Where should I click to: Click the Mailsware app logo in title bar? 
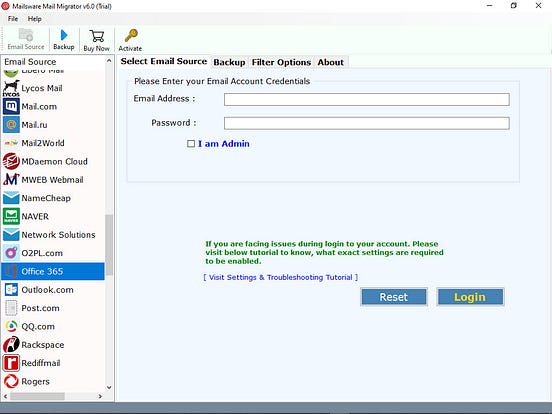pyautogui.click(x=5, y=6)
